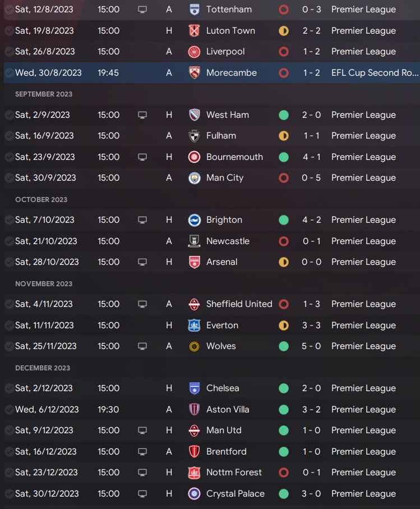
Task: Click the Wolves club badge
Action: coord(195,346)
